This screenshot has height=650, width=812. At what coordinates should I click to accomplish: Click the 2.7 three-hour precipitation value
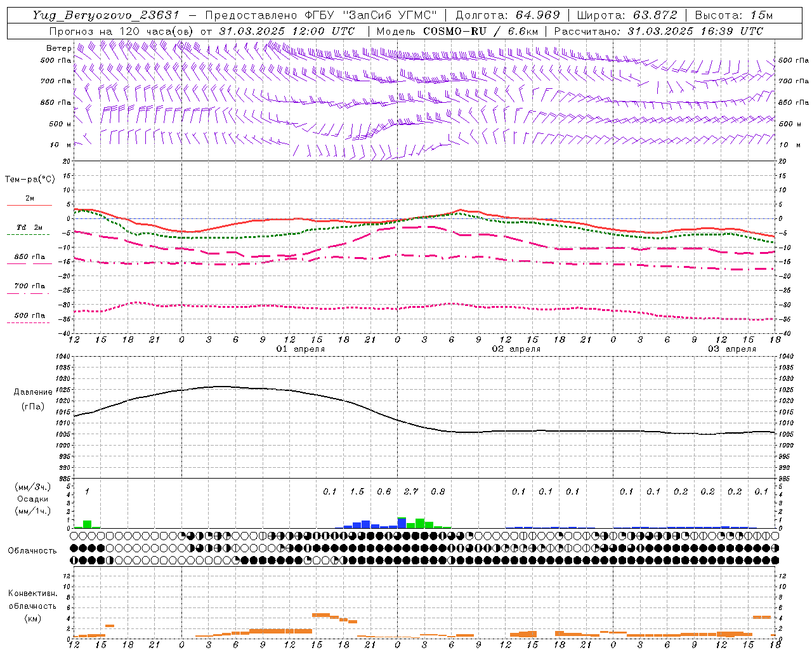tap(411, 491)
